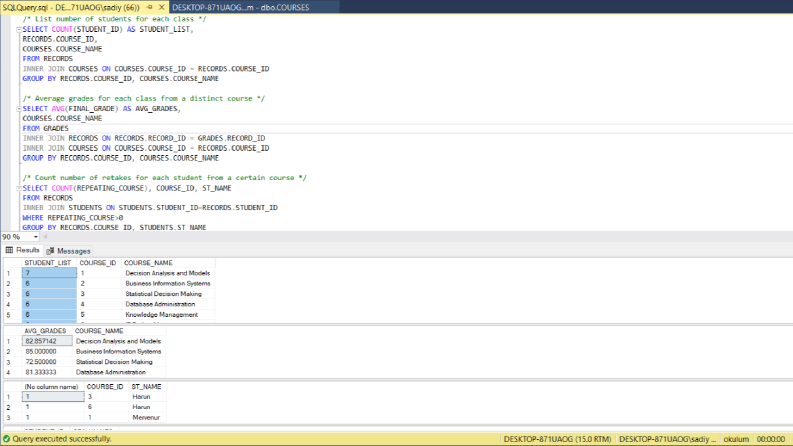Collapse the SELECT AVG(FINAL_GRADE) query block
The width and height of the screenshot is (793, 446).
(x=19, y=109)
